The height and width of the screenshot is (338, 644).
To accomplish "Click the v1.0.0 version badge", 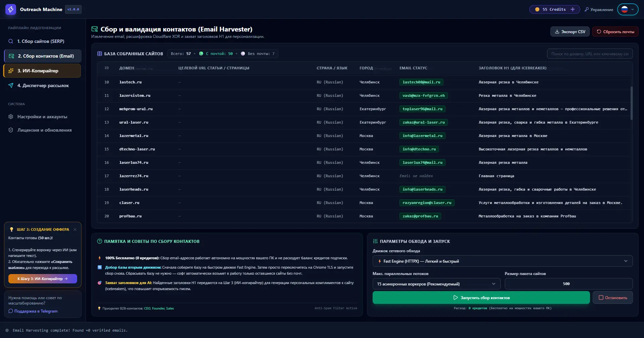I will pyautogui.click(x=73, y=9).
